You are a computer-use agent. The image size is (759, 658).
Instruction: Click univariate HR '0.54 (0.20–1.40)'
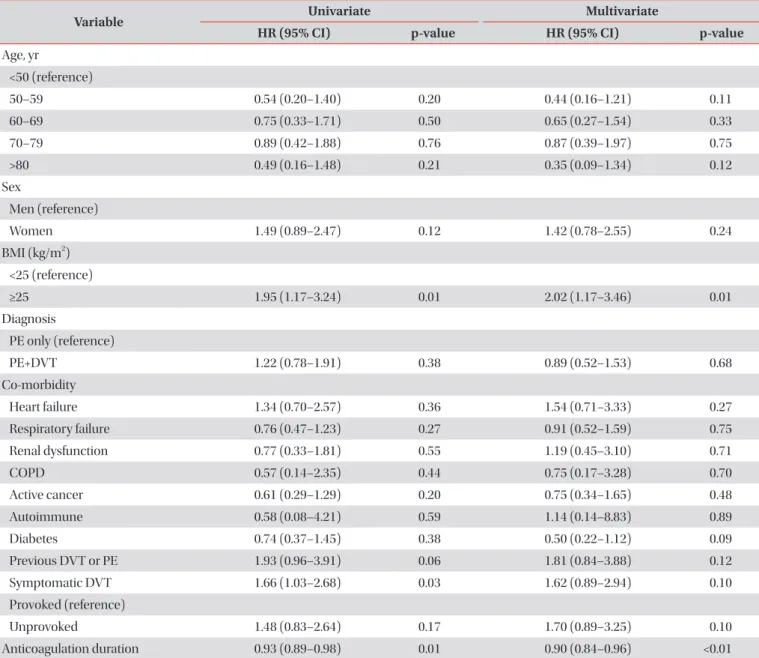[298, 99]
